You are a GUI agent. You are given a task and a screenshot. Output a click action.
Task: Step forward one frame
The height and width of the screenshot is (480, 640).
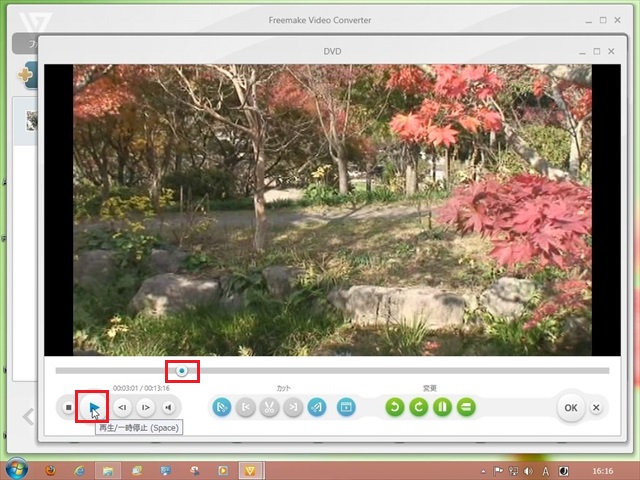[145, 407]
